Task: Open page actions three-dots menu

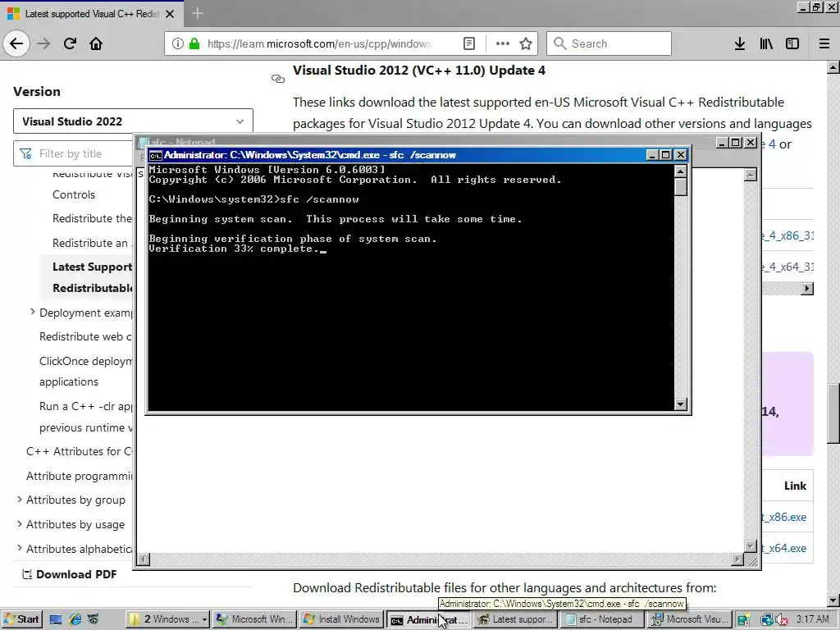Action: tap(502, 43)
